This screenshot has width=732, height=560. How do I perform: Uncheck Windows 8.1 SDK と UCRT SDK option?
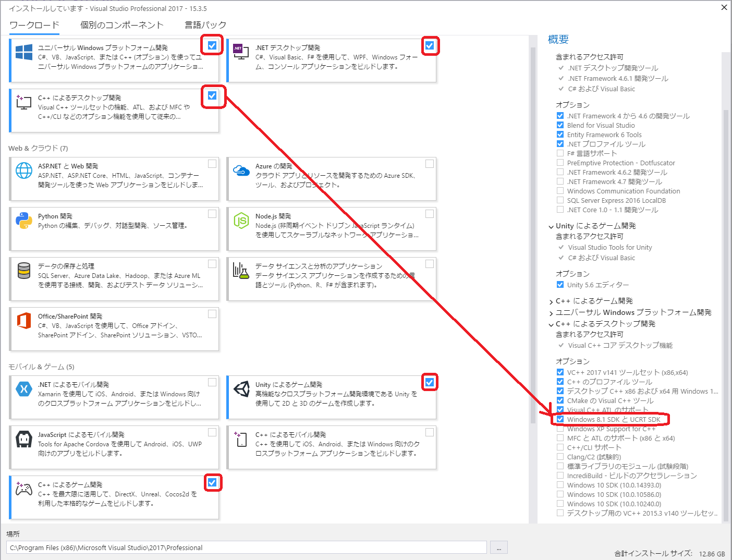(x=560, y=419)
